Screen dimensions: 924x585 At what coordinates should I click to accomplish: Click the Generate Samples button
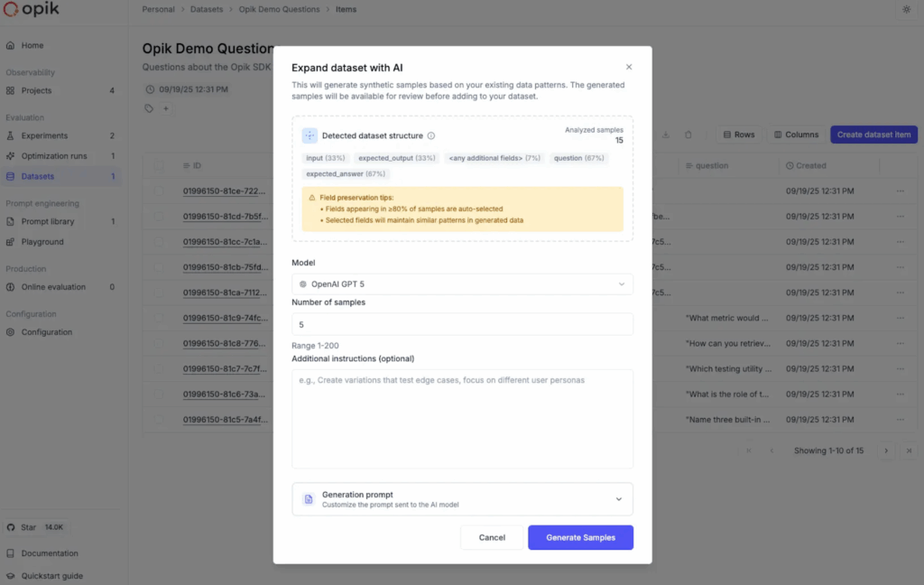[x=580, y=537]
